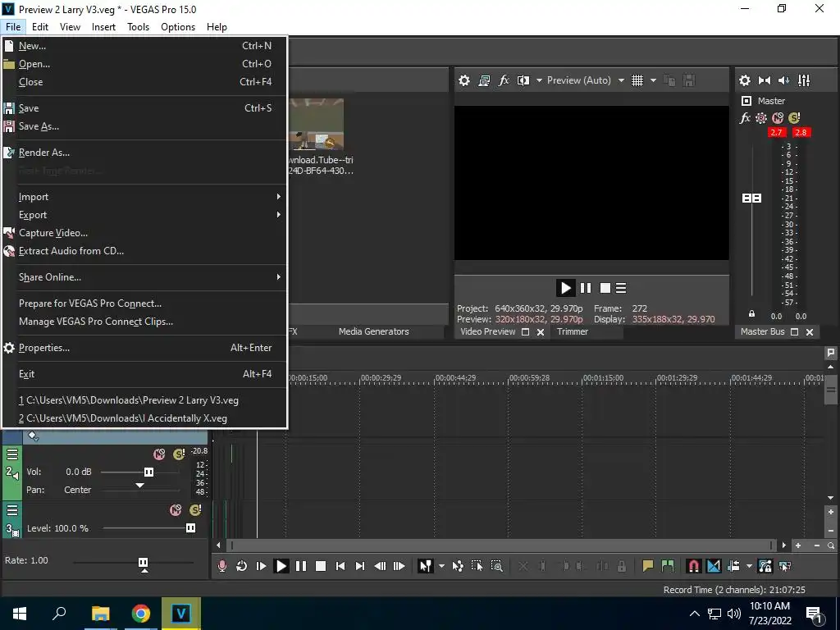Step to previous frame in transport
840x630 pixels.
(380, 566)
